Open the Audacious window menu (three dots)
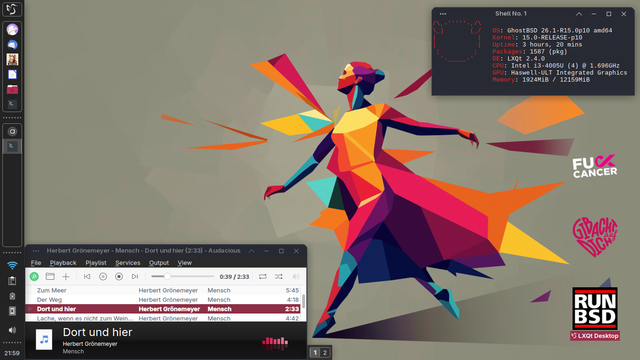Image resolution: width=640 pixels, height=360 pixels. click(x=36, y=251)
